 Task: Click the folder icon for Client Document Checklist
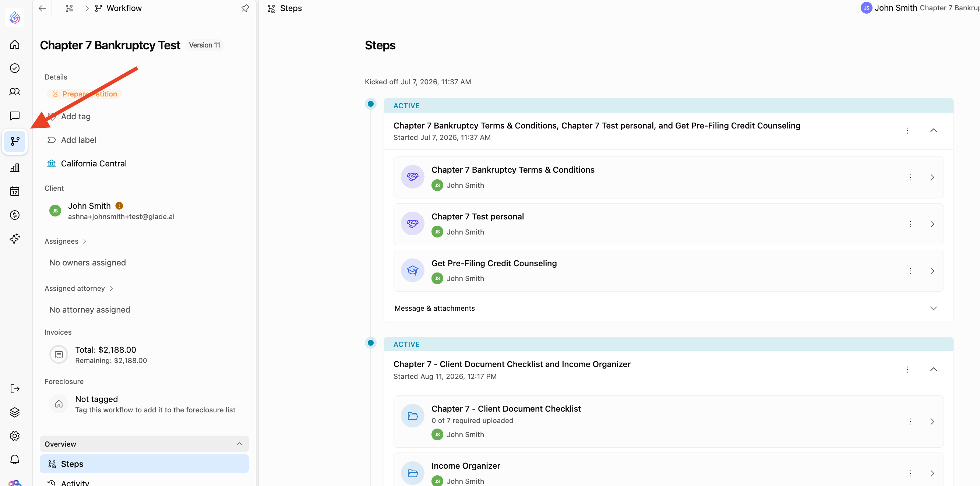coord(412,416)
